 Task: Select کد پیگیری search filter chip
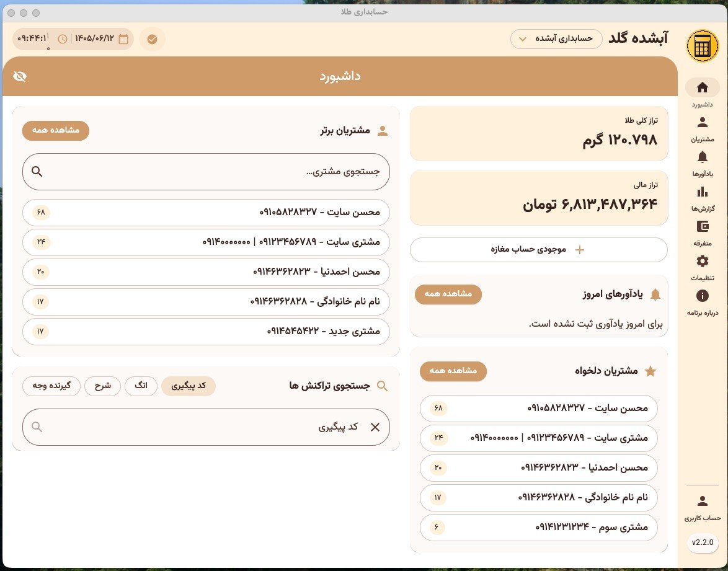pyautogui.click(x=189, y=386)
